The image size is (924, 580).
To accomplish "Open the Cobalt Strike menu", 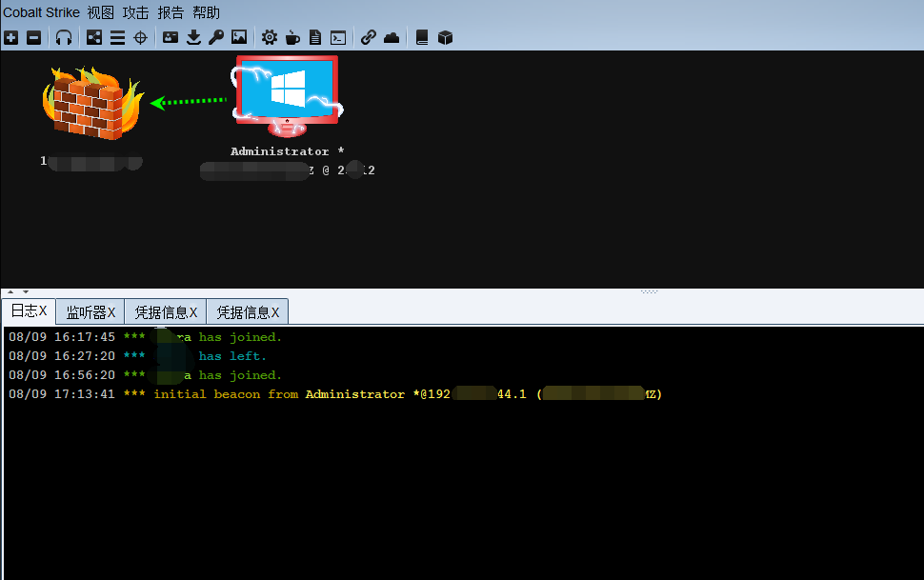I will [x=41, y=12].
